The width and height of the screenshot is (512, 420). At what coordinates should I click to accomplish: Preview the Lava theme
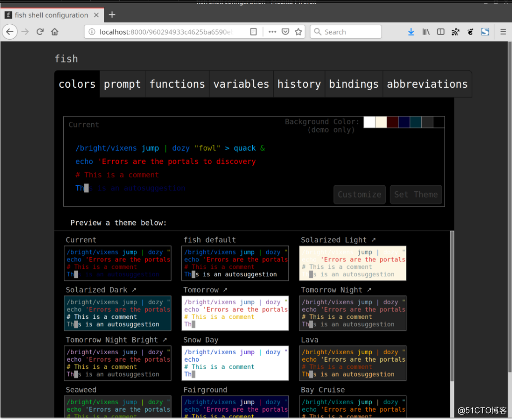pos(353,363)
